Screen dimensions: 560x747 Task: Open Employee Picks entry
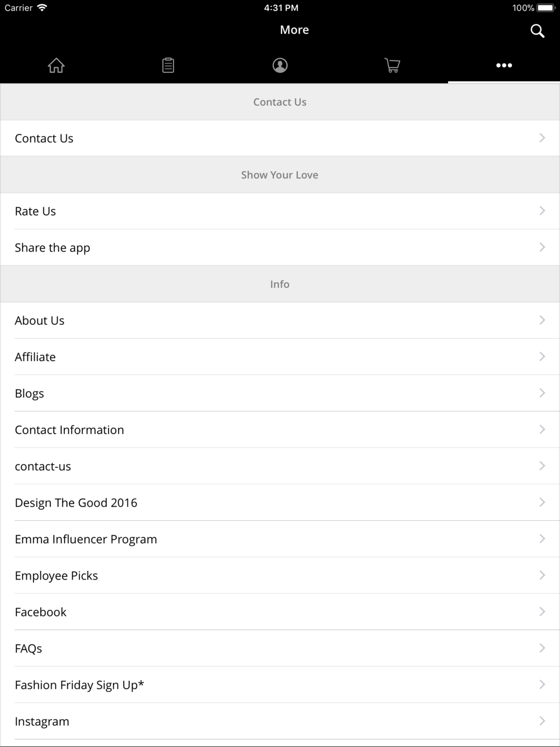(280, 575)
